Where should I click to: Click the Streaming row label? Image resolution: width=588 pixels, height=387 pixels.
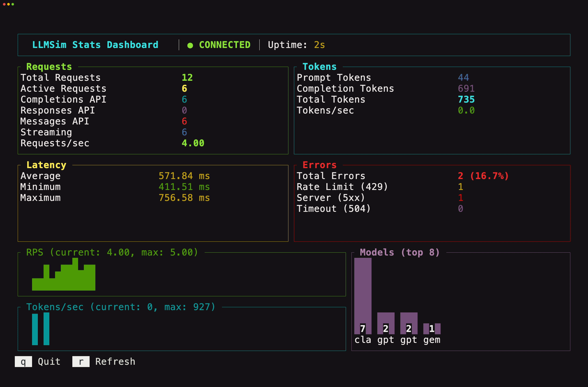[46, 132]
